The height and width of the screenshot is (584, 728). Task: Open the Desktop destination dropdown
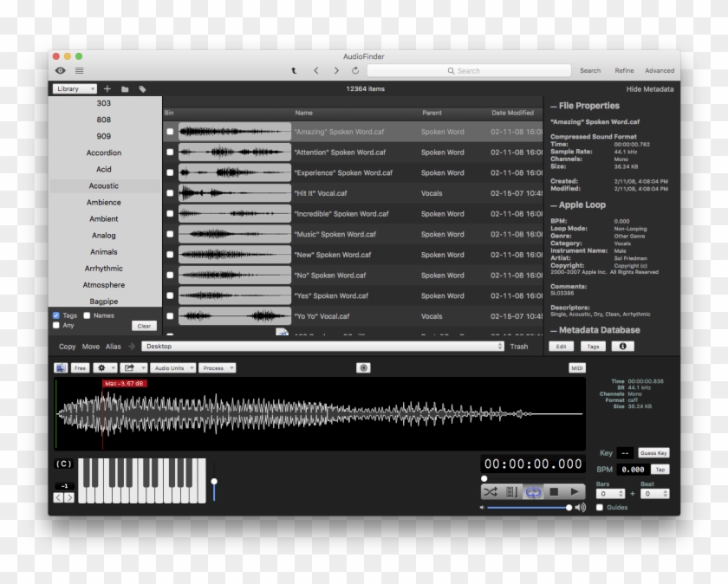(x=322, y=347)
